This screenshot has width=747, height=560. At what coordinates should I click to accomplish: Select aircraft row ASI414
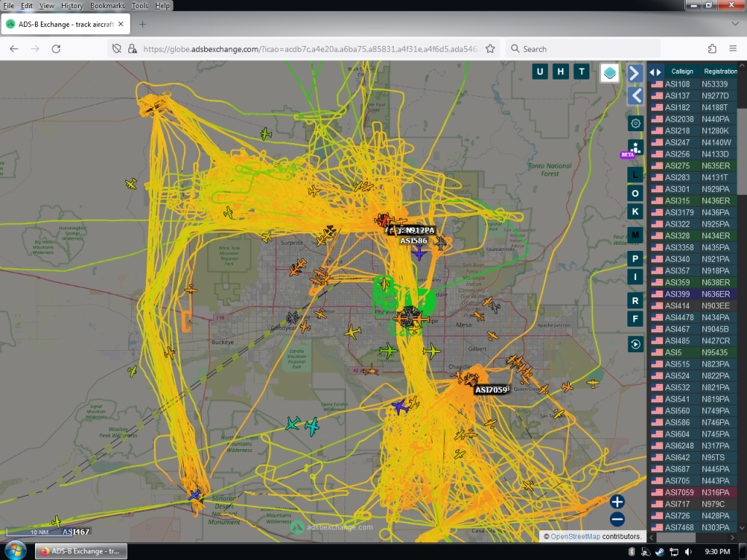click(694, 306)
